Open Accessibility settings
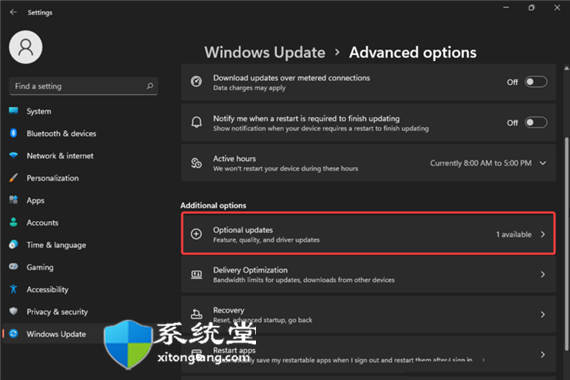The height and width of the screenshot is (380, 570). point(47,289)
